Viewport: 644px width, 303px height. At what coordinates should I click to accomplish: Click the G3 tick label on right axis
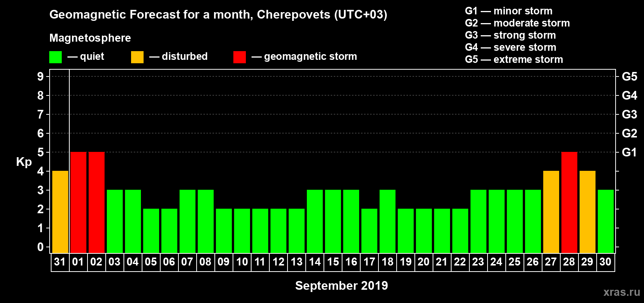[630, 114]
